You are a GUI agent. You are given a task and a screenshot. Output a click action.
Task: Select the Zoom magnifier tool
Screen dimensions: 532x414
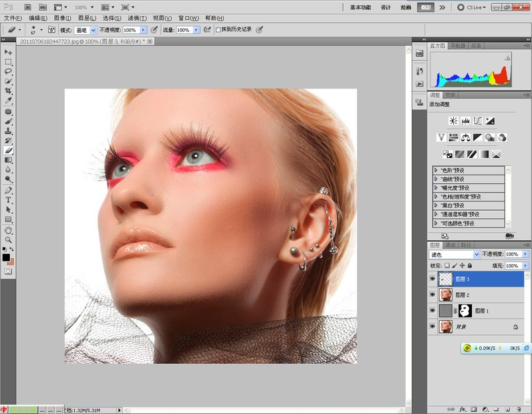9,239
